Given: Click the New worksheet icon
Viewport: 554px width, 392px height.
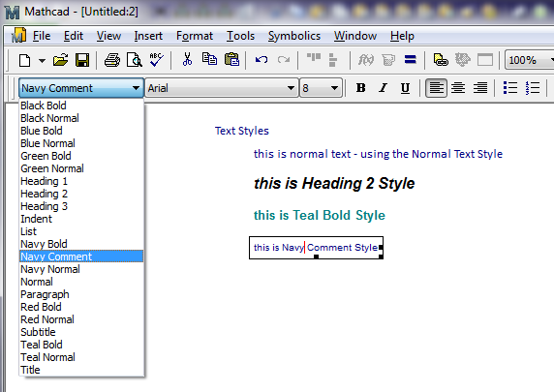Looking at the screenshot, I should point(24,60).
